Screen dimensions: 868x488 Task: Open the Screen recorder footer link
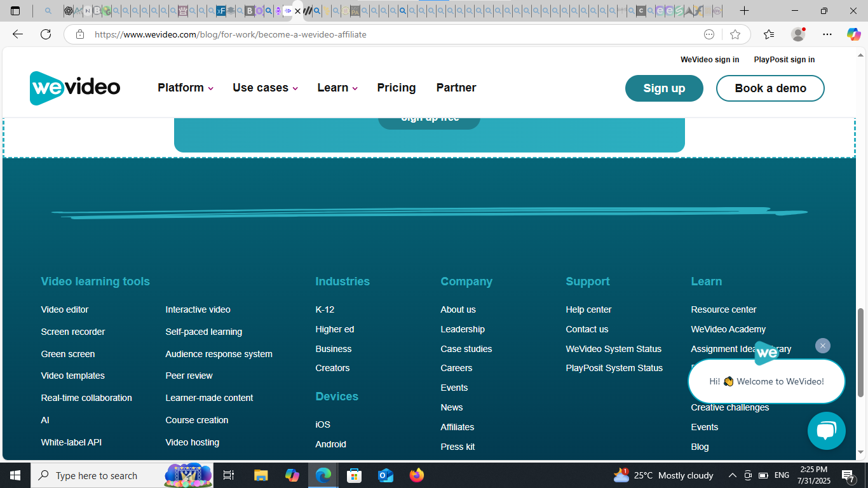click(73, 332)
